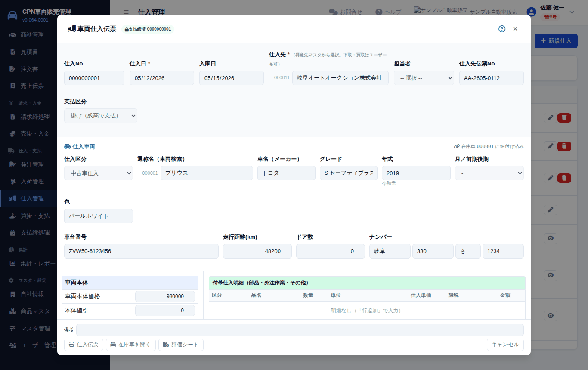Click the 仕入伝票 print button

point(84,345)
